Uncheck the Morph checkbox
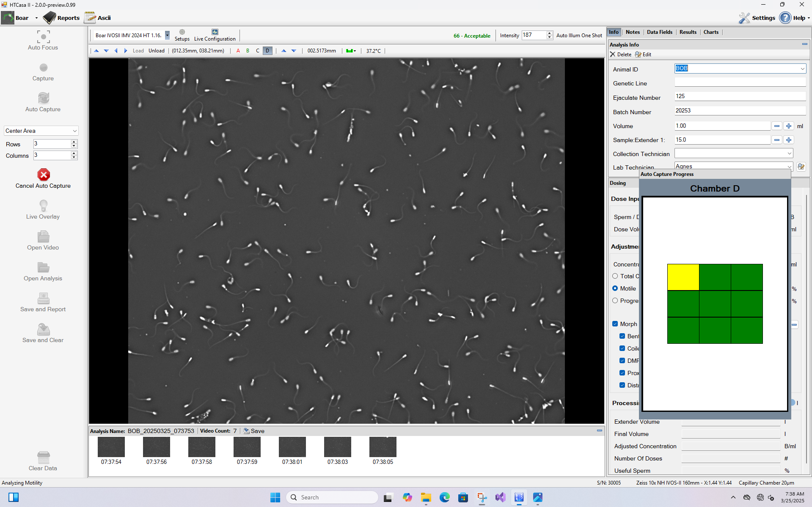 615,324
